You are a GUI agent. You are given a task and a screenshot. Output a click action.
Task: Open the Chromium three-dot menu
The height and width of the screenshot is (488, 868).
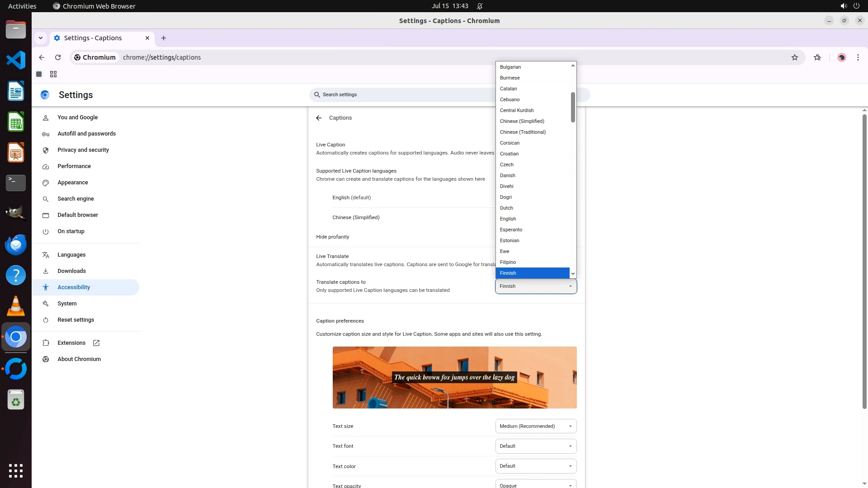(x=858, y=57)
